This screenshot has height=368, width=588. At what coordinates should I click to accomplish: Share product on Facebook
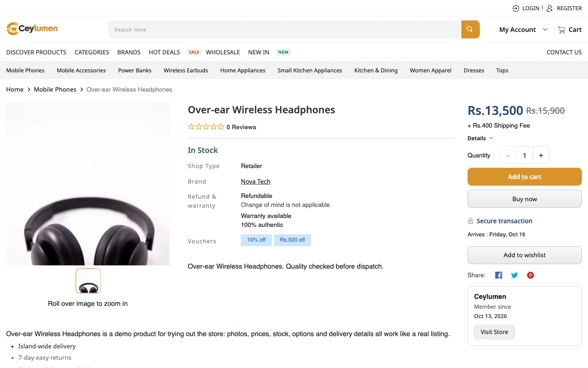click(x=499, y=275)
